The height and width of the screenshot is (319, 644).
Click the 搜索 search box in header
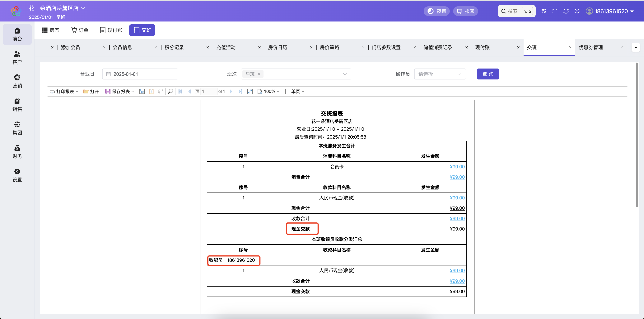click(x=516, y=11)
